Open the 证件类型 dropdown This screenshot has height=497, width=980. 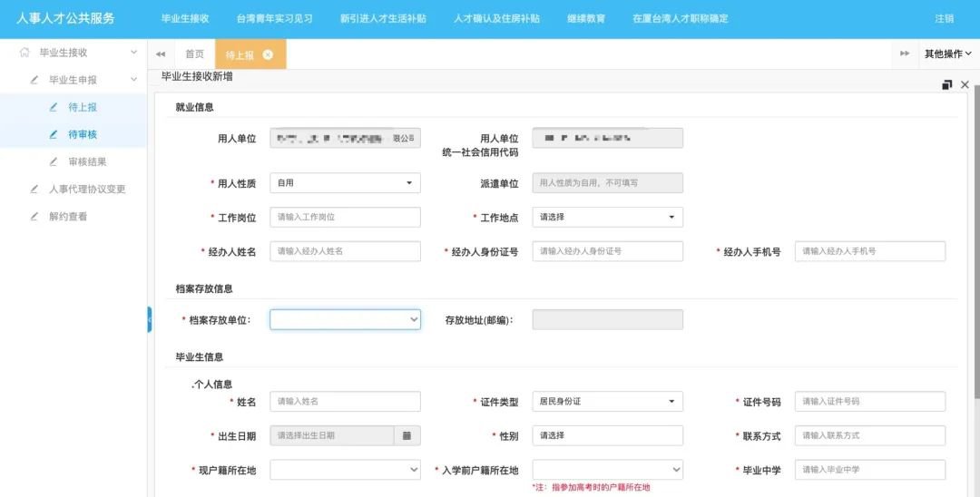607,402
